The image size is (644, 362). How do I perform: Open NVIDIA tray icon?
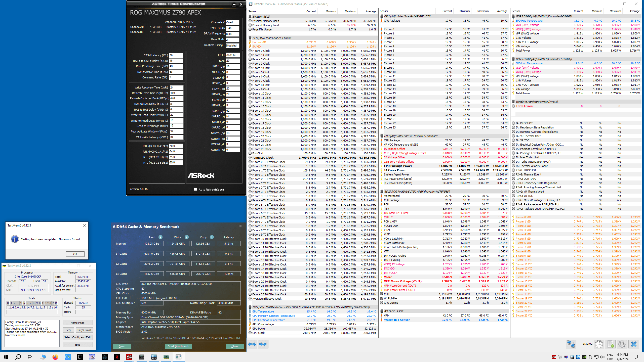[x=584, y=357]
